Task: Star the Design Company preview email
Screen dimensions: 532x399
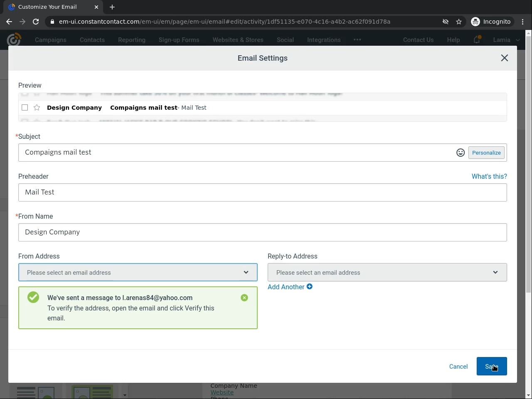Action: click(x=37, y=108)
